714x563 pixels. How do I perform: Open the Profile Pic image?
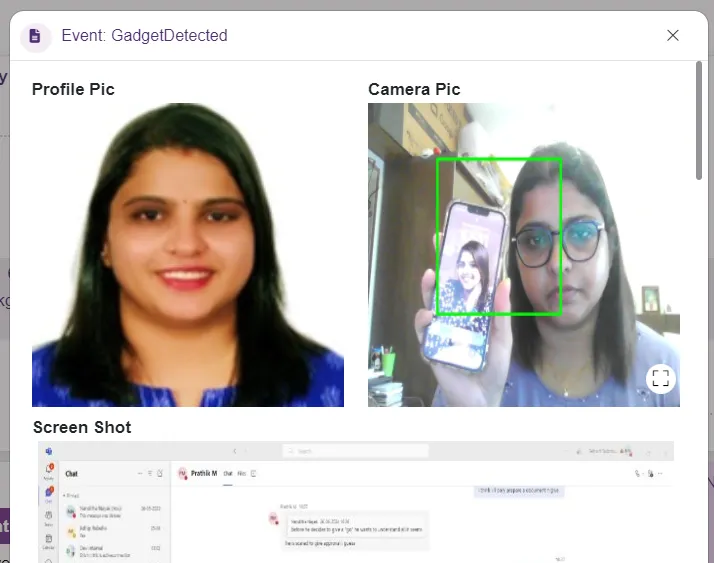click(188, 255)
